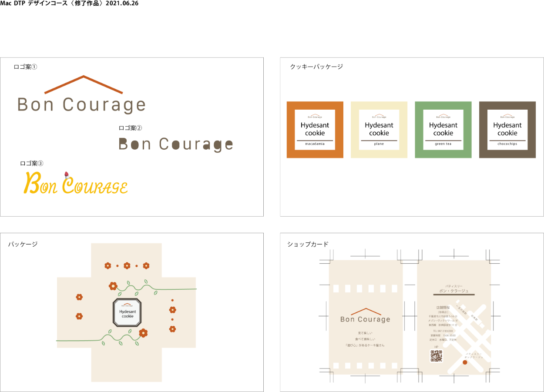The width and height of the screenshot is (544, 392).
Task: Select the yellow Bon Courage script logo
Action: tap(75, 184)
